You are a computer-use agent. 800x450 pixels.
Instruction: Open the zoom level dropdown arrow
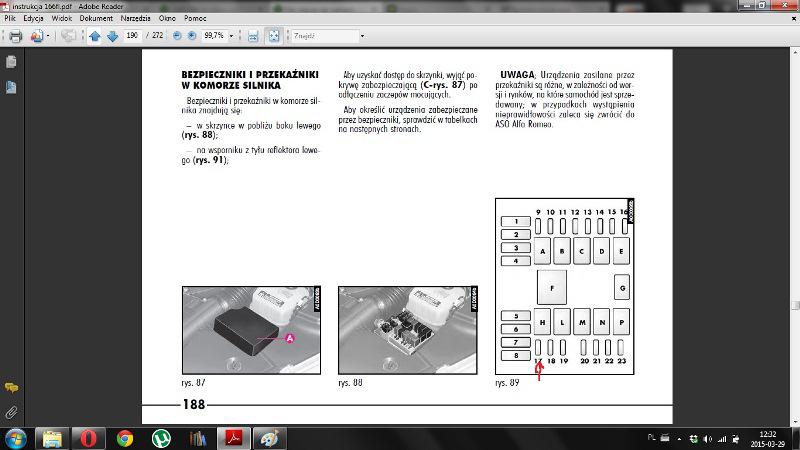(231, 36)
